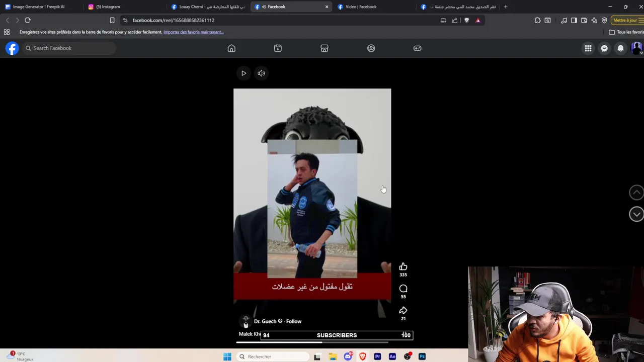This screenshot has height=362, width=644.
Task: Open apps grid in bookmarks bar
Action: click(x=7, y=32)
